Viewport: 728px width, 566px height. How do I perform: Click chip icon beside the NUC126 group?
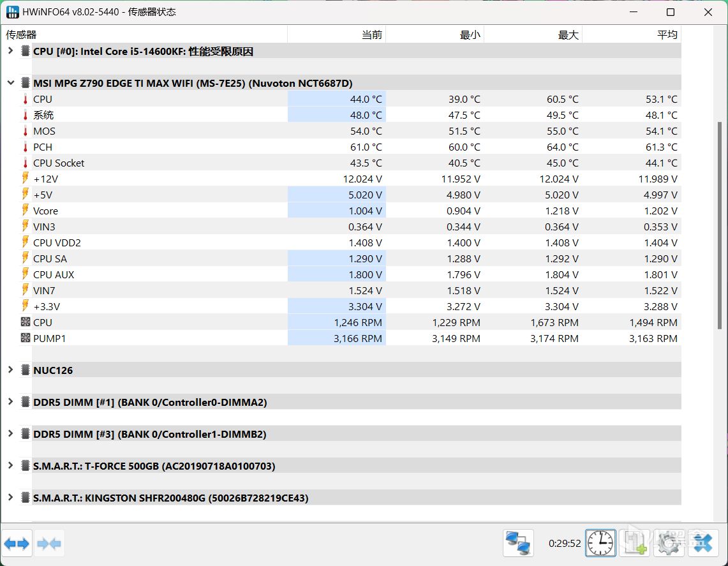pos(26,370)
